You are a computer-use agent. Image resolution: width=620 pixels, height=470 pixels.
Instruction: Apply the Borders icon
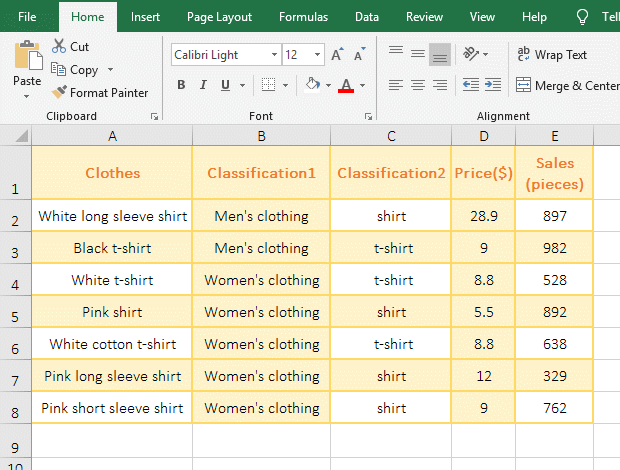[268, 85]
